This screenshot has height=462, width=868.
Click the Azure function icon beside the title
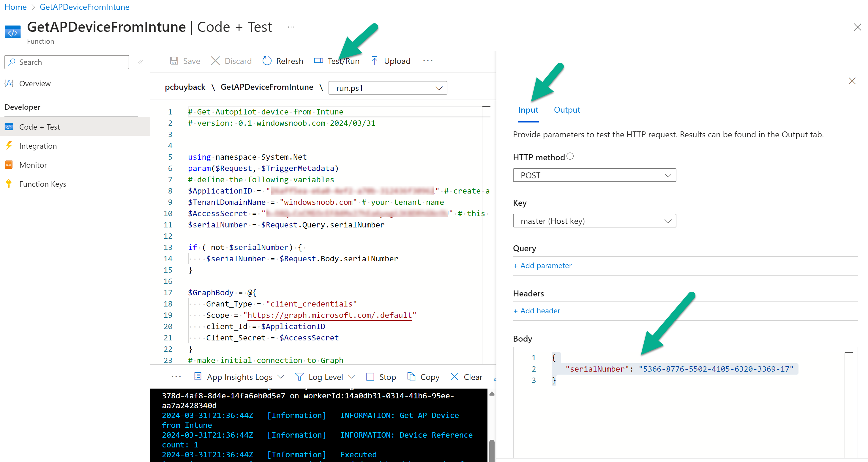tap(13, 32)
